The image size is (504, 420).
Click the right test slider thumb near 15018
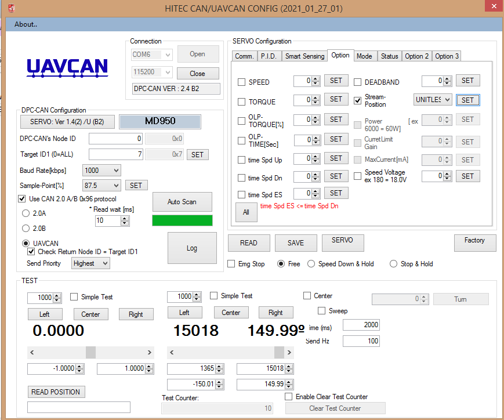pyautogui.click(x=279, y=352)
